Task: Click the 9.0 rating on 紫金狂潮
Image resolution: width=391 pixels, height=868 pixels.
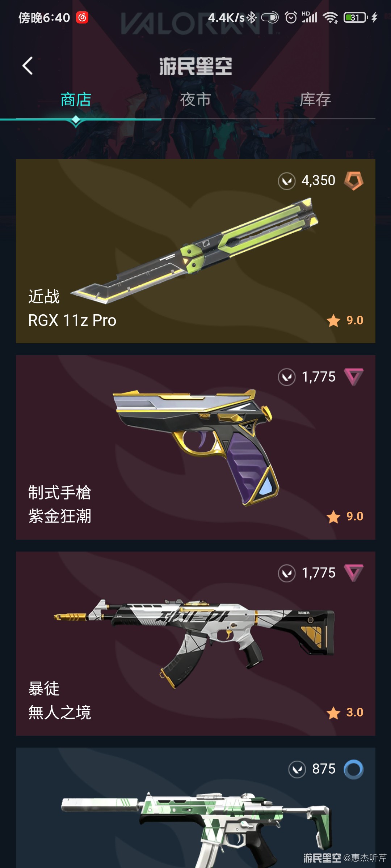Action: [354, 516]
